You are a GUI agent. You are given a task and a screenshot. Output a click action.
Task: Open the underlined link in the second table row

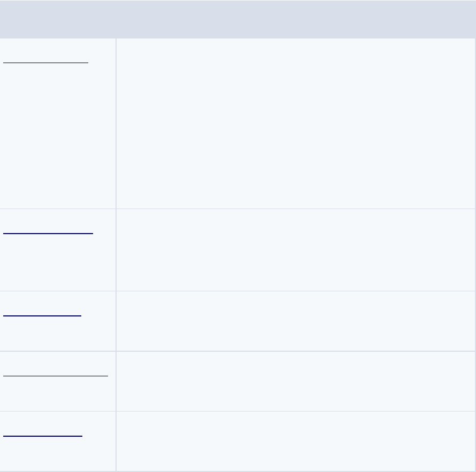[x=48, y=233]
